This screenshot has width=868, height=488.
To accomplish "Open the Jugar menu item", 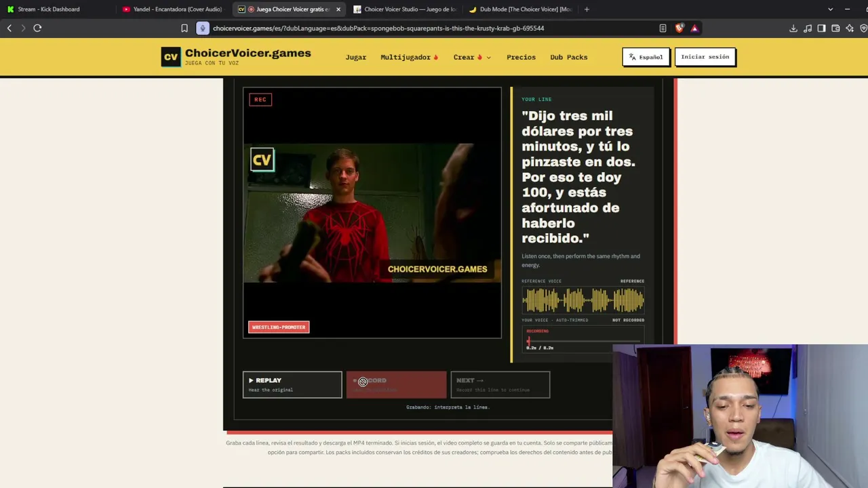I will click(356, 57).
